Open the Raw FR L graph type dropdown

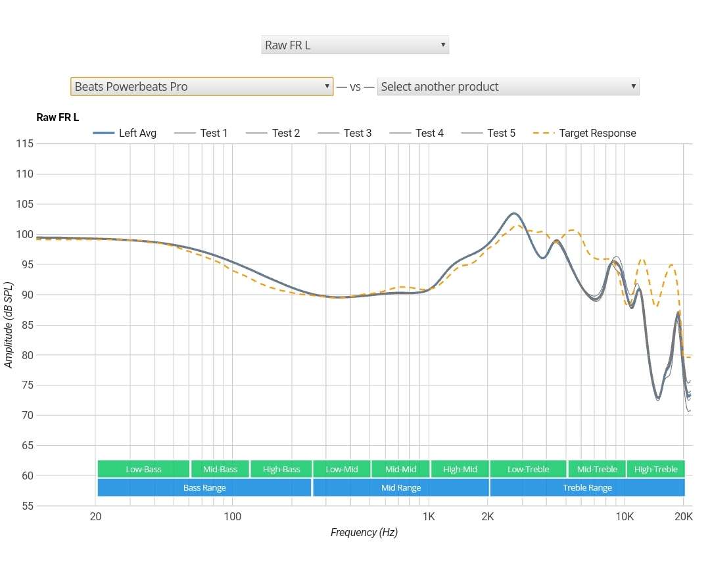click(354, 45)
